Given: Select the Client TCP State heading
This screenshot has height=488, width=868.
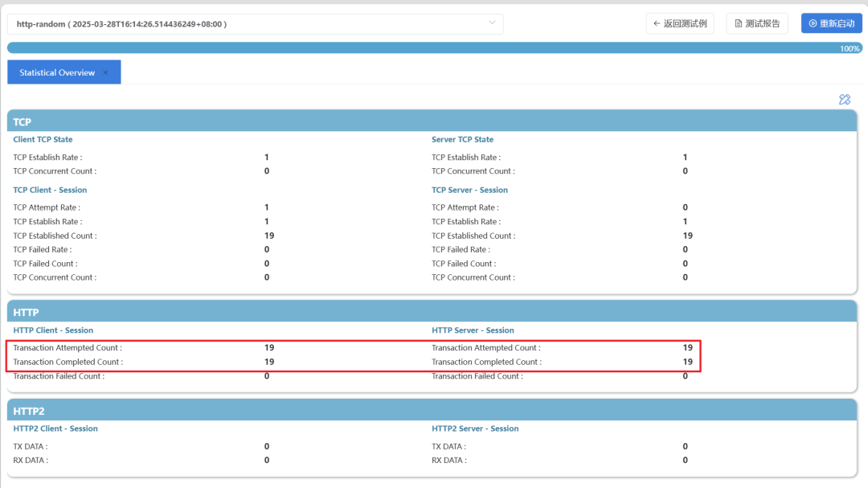Looking at the screenshot, I should tap(43, 140).
